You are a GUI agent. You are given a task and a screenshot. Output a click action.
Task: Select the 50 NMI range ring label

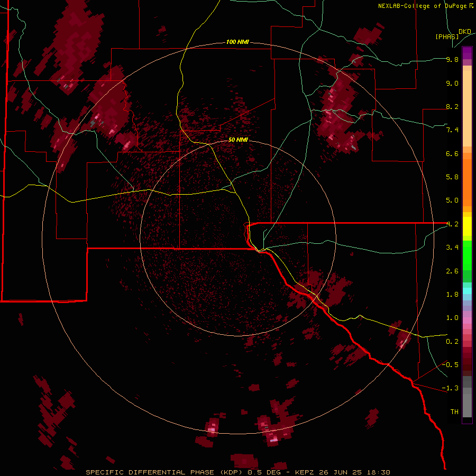coord(238,140)
